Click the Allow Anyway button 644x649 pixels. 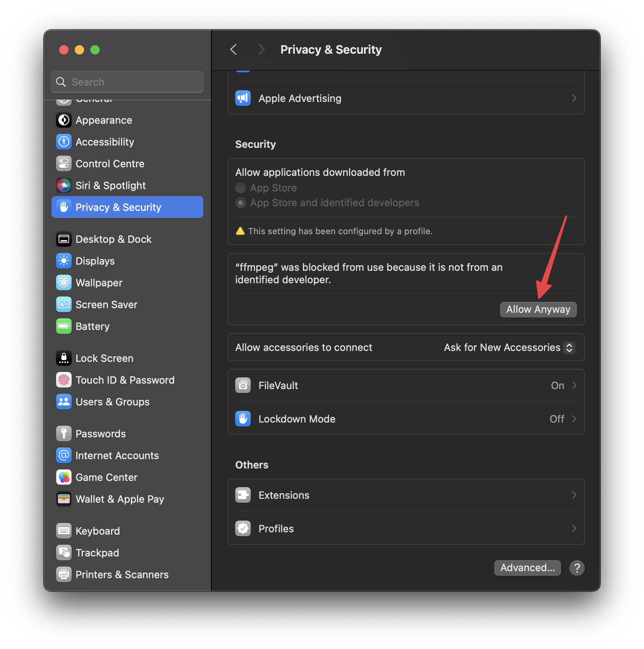[538, 310]
